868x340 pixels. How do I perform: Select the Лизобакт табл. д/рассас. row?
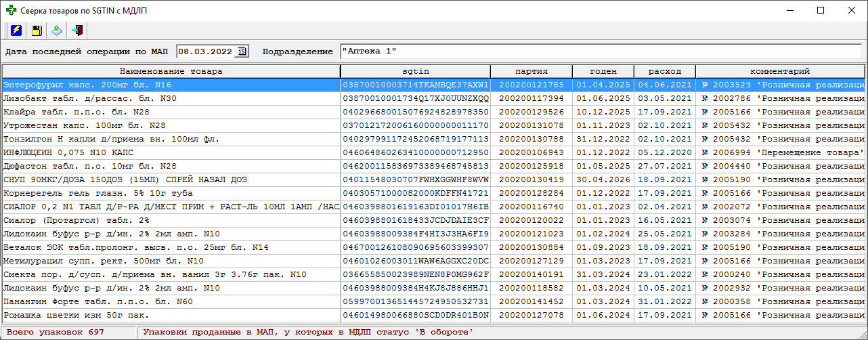(171, 98)
